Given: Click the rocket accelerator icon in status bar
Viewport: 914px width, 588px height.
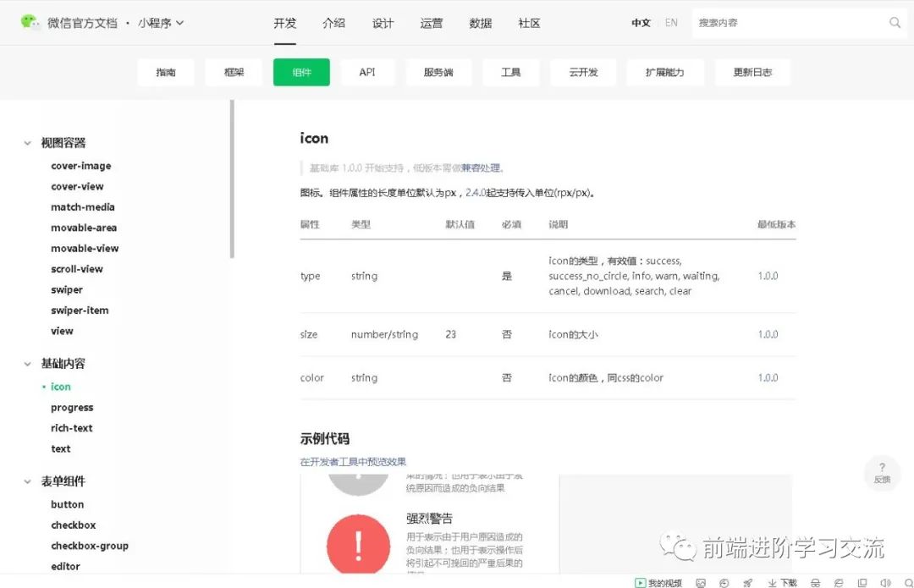Looking at the screenshot, I should [747, 582].
